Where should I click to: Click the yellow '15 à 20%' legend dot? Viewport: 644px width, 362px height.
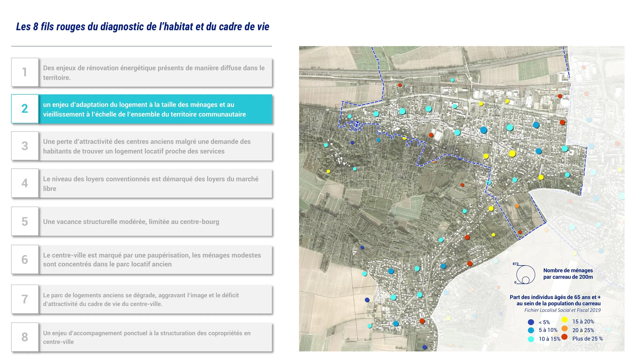565,320
